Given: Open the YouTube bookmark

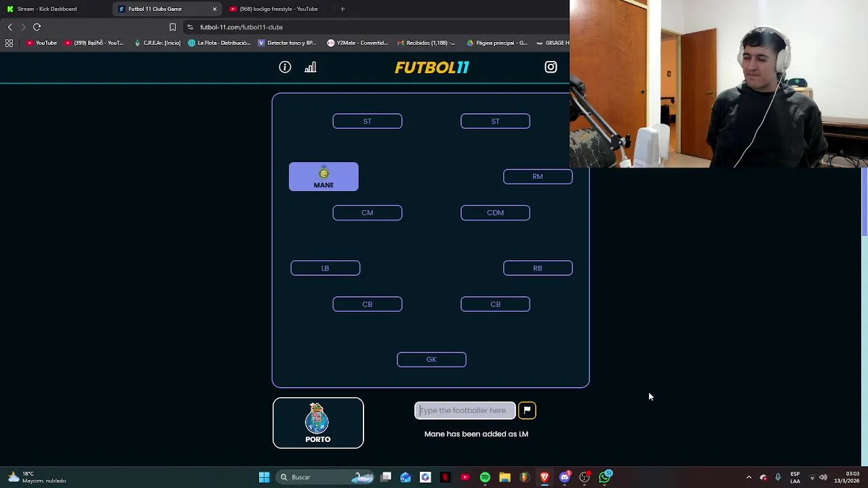Looking at the screenshot, I should click(x=41, y=43).
